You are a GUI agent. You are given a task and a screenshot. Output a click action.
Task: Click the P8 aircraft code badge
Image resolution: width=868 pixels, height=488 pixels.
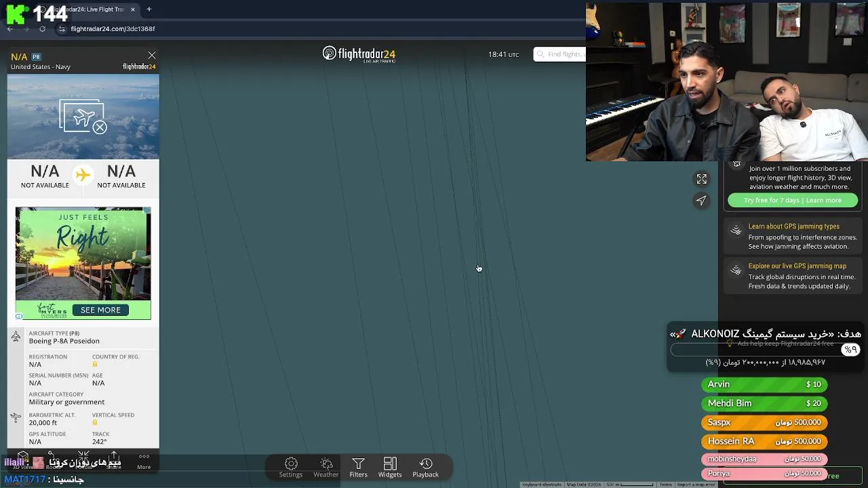coord(36,57)
